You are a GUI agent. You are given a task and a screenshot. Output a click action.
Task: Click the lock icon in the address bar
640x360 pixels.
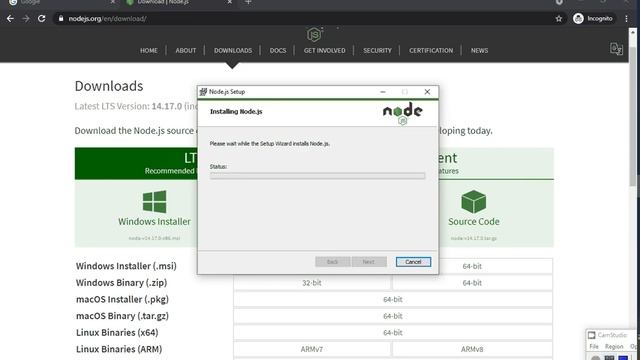tap(61, 19)
